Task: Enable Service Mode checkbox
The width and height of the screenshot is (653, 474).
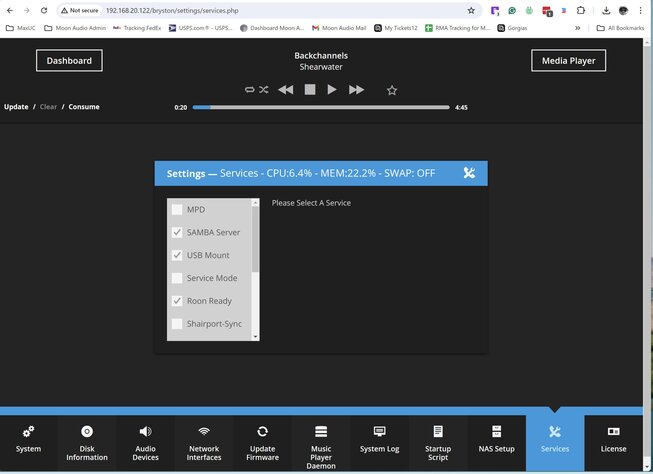Action: click(177, 278)
